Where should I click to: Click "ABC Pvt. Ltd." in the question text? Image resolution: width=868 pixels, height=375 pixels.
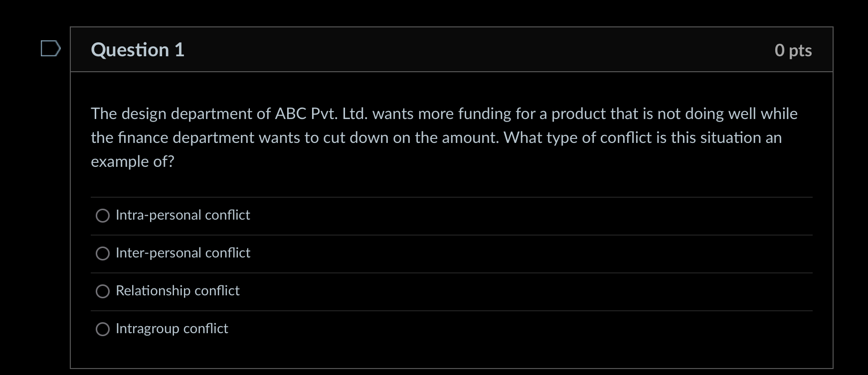click(x=322, y=114)
